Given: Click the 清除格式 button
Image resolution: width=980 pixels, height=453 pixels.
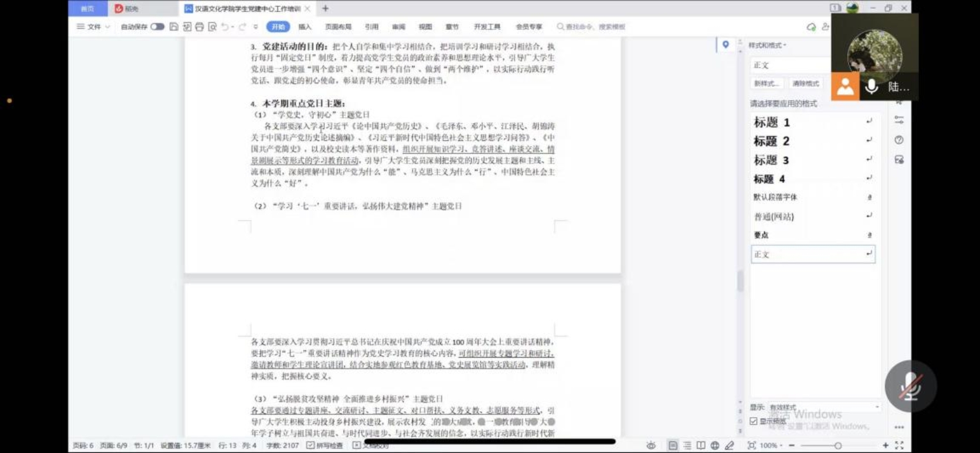Looking at the screenshot, I should [x=805, y=84].
